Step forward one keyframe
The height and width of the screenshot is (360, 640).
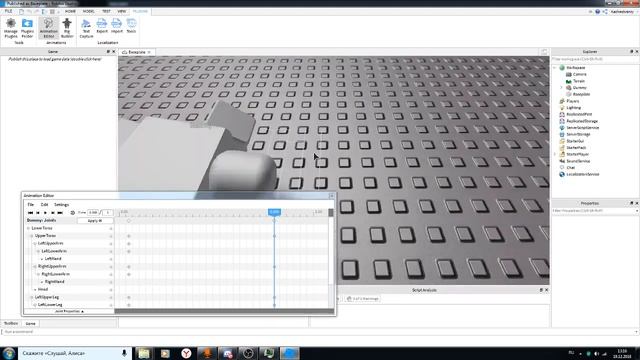pos(52,213)
